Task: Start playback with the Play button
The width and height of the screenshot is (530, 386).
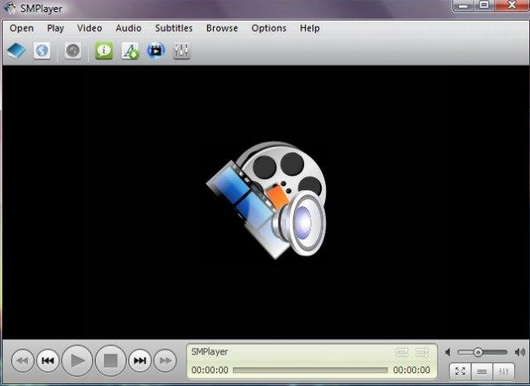Action: tap(77, 361)
